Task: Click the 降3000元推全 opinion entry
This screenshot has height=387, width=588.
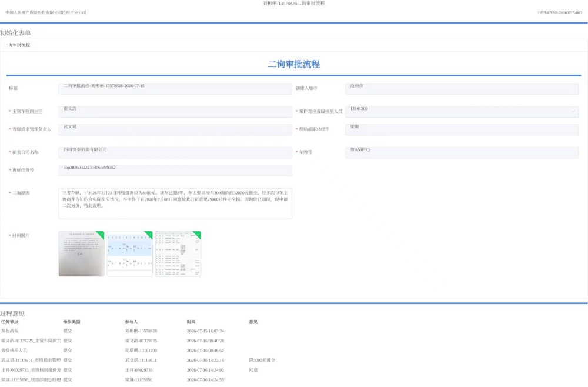Action: point(262,360)
